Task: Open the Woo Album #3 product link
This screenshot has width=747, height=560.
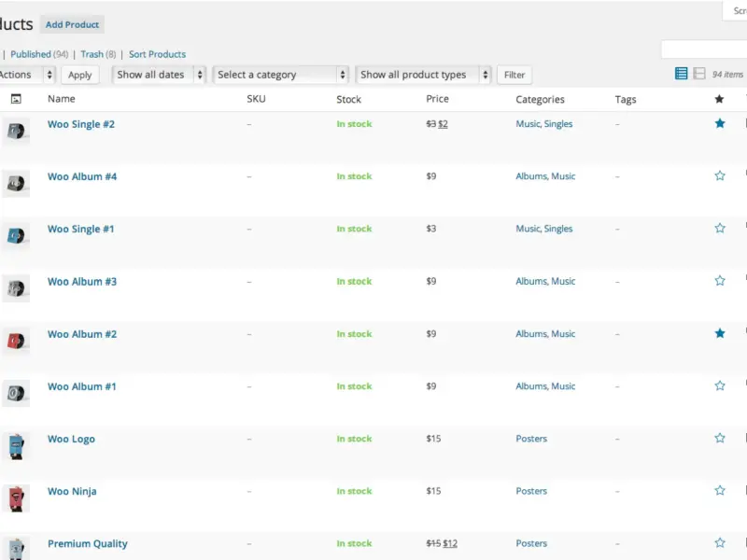Action: point(82,282)
